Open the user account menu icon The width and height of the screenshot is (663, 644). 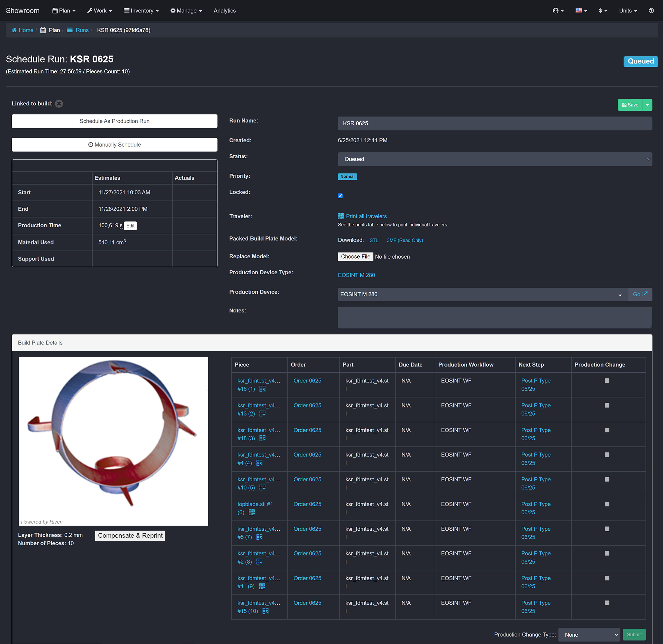[x=558, y=10]
